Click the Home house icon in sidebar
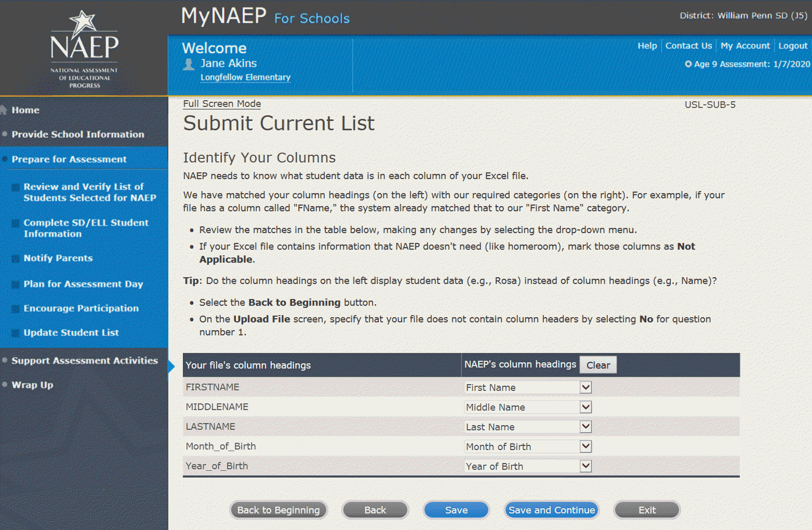The width and height of the screenshot is (812, 530). (x=4, y=110)
